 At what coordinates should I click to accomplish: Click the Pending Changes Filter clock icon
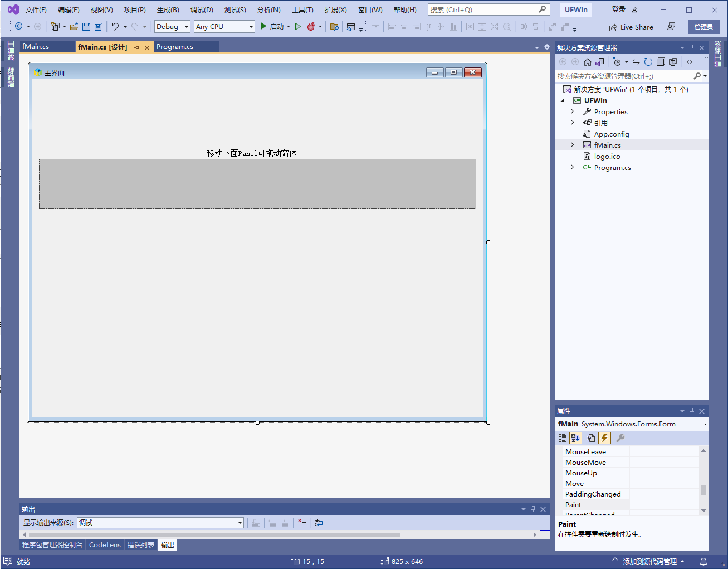coord(617,62)
